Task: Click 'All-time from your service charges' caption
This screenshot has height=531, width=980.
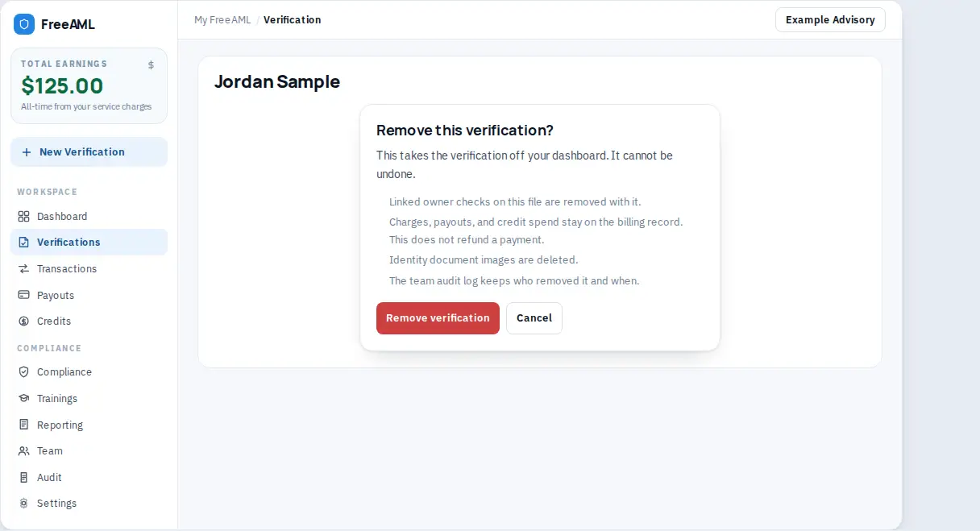Action: coord(86,107)
